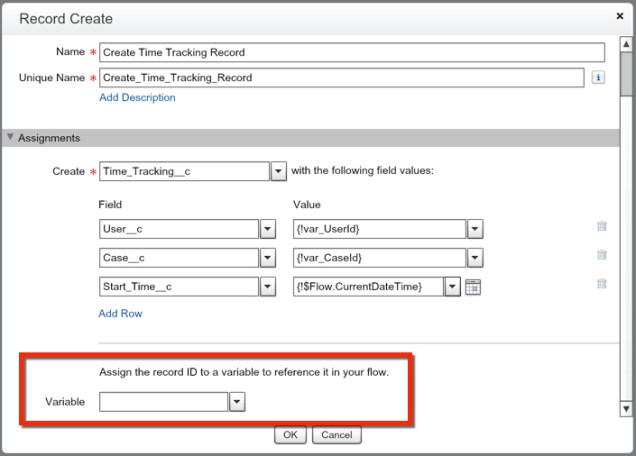Confirm with the OK button
Screen dimensions: 636x456
[290, 435]
